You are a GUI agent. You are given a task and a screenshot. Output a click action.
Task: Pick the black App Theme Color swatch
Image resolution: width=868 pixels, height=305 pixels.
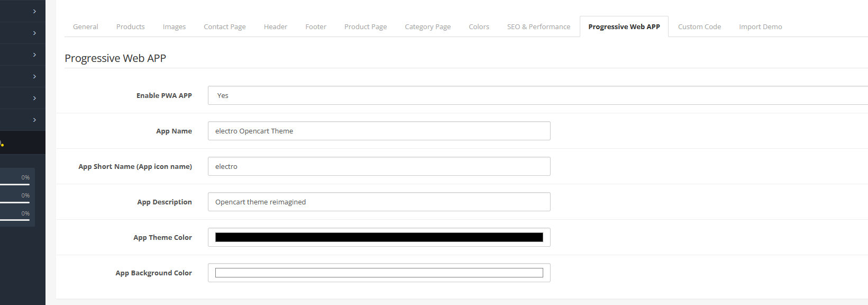(379, 237)
